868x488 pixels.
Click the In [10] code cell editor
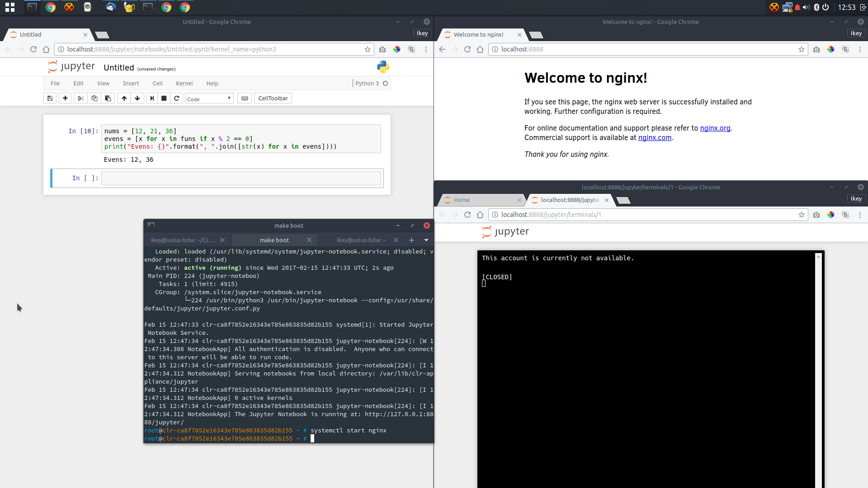[x=241, y=139]
